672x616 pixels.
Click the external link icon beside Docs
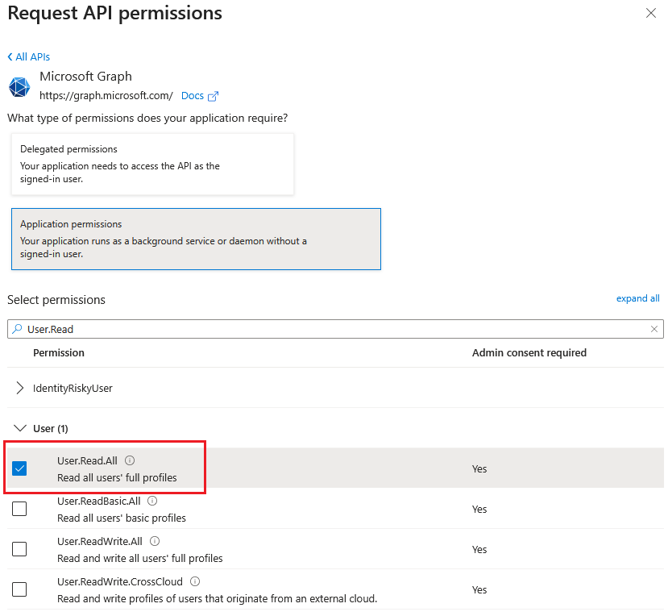tap(213, 96)
